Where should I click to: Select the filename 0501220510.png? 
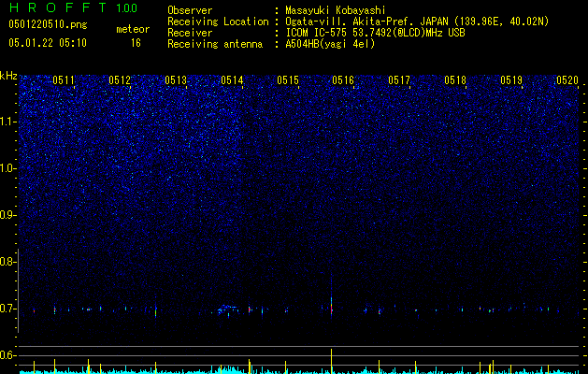point(48,25)
